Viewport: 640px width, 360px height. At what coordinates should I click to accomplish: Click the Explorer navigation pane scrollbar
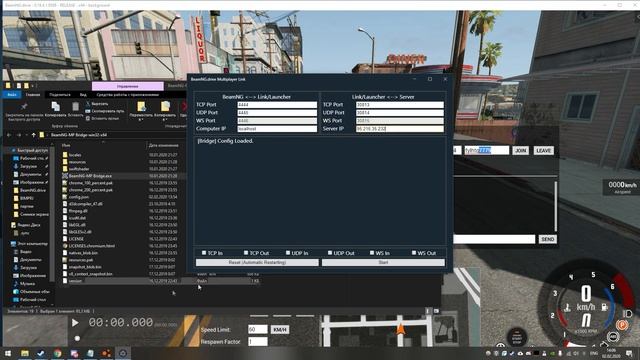pyautogui.click(x=52, y=213)
